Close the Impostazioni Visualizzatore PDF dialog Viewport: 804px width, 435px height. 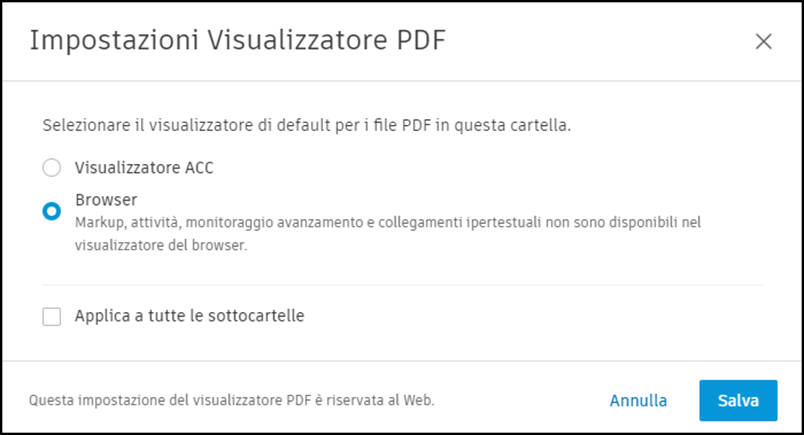pos(763,41)
